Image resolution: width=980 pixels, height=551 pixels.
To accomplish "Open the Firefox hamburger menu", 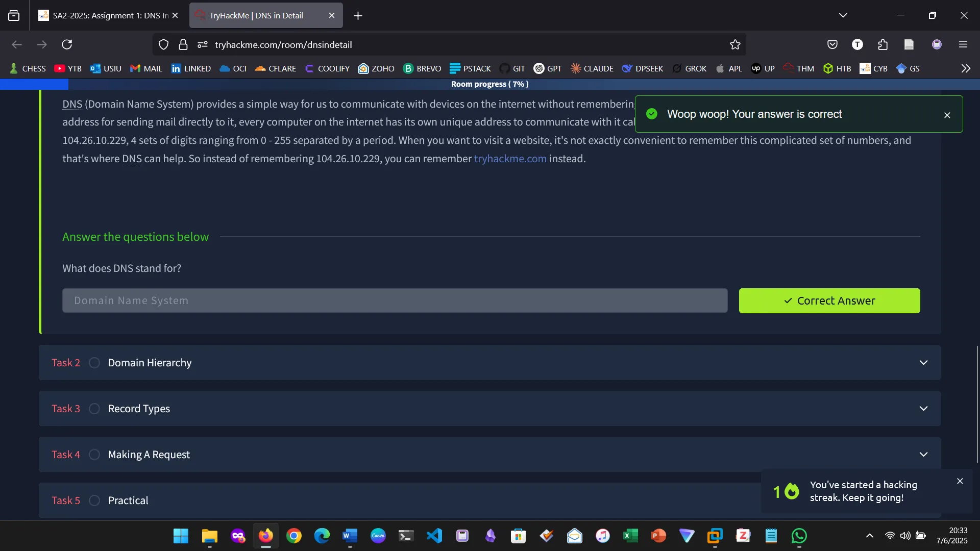I will (964, 44).
